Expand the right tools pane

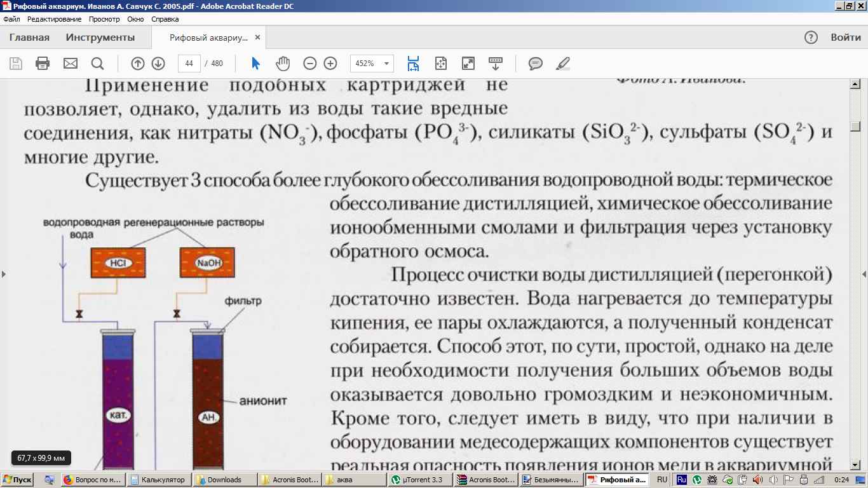click(x=864, y=274)
